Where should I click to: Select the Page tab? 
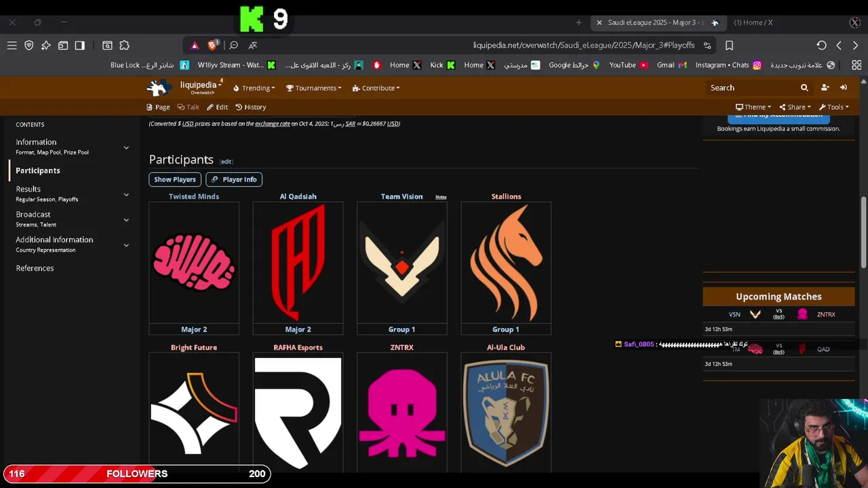tap(158, 107)
